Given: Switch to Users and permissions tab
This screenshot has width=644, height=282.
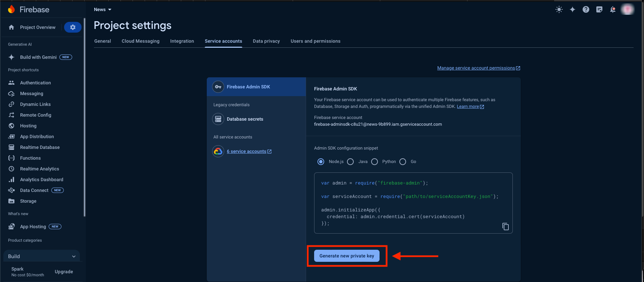Looking at the screenshot, I should (x=315, y=41).
